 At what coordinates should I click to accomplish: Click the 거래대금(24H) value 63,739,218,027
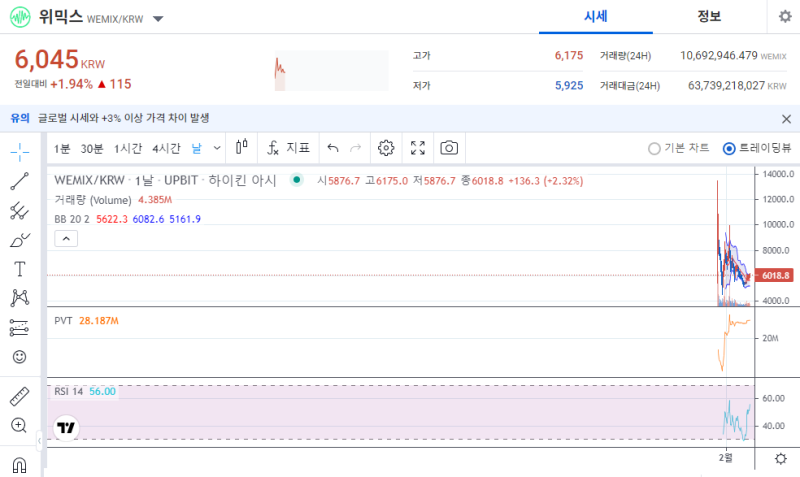727,85
